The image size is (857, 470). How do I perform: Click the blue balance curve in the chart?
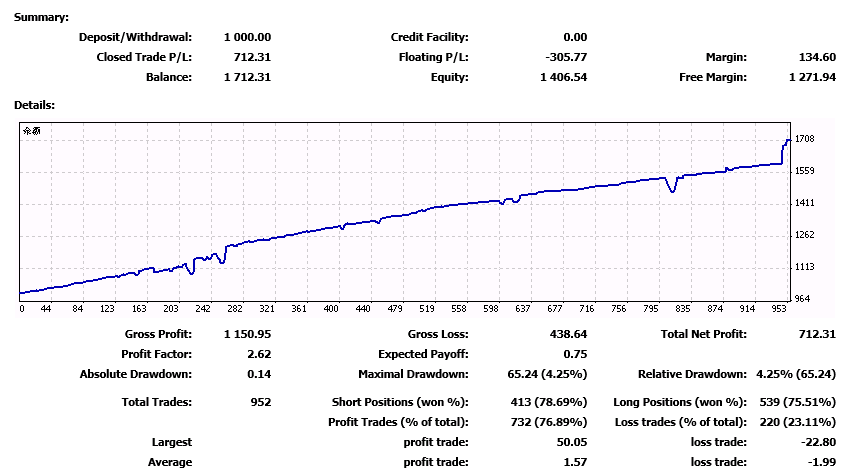404,215
